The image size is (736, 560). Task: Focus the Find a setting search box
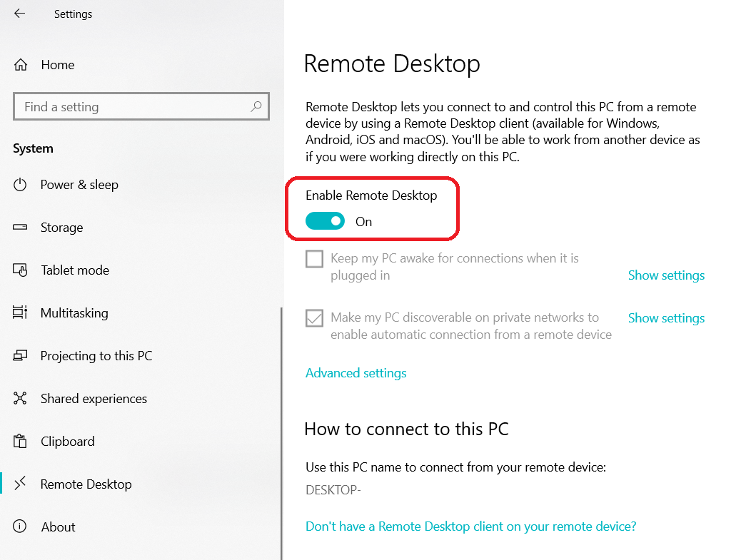click(x=141, y=106)
